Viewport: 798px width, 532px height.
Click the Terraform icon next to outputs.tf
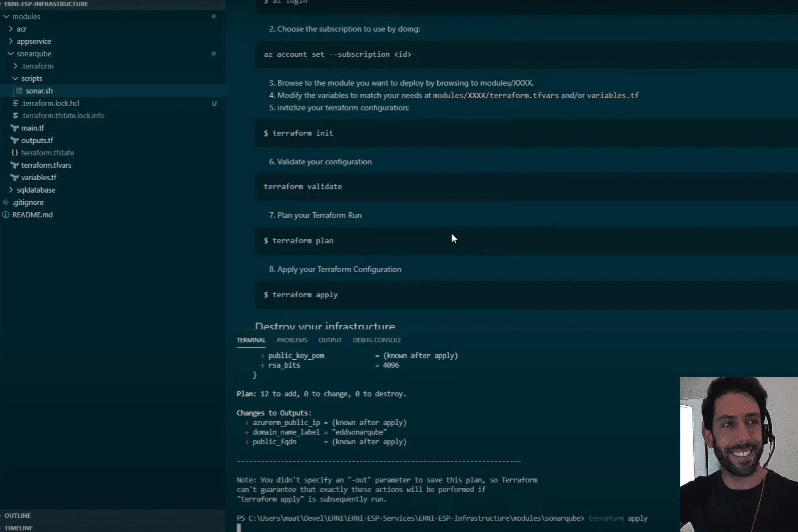point(15,140)
